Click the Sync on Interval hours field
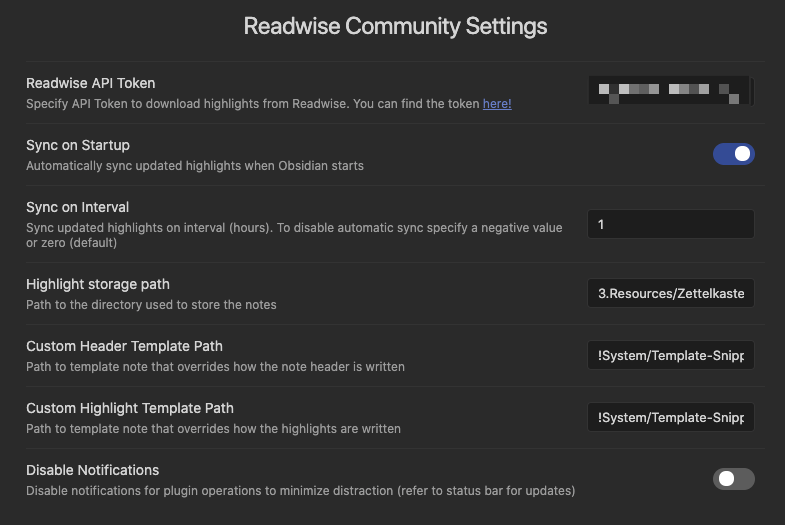 coord(671,224)
